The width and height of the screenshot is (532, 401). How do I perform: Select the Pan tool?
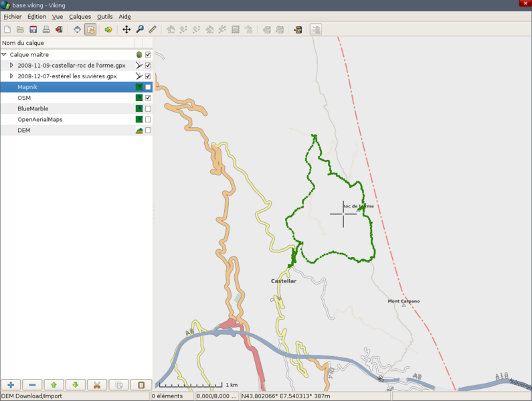pyautogui.click(x=126, y=29)
